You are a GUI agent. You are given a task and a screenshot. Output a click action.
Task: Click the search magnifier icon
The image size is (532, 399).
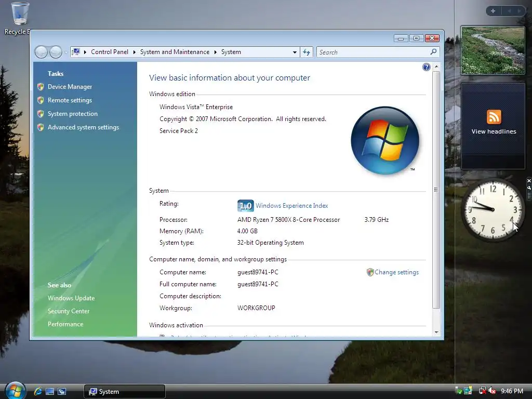coord(433,52)
